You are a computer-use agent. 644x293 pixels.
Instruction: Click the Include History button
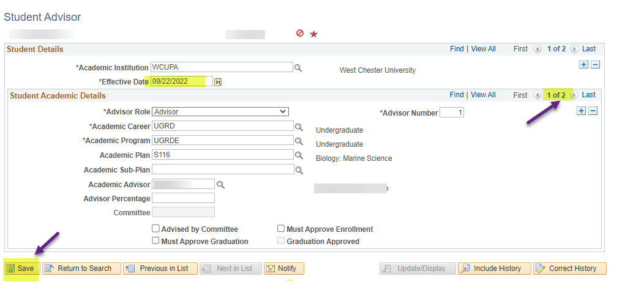pos(494,269)
